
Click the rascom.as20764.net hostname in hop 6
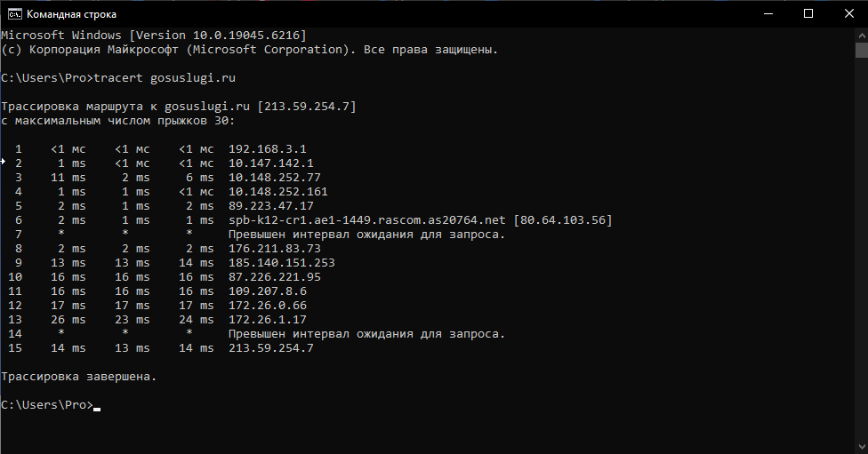(x=367, y=220)
